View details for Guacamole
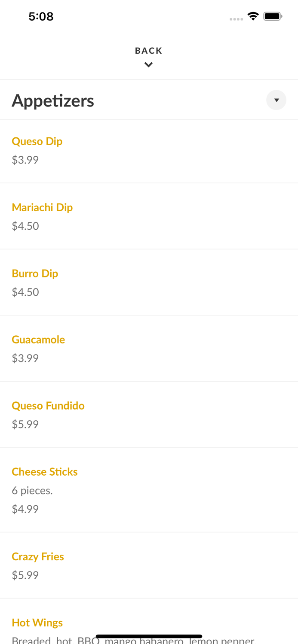Viewport: 298px width, 644px height. point(38,340)
